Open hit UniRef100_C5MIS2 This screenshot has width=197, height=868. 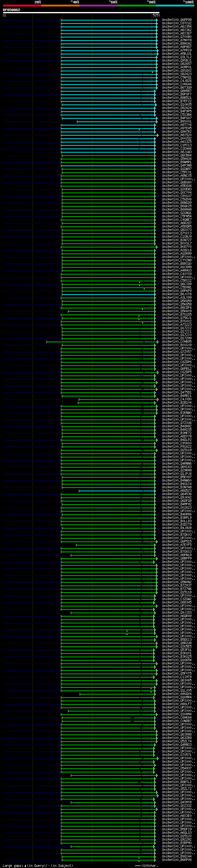click(176, 281)
